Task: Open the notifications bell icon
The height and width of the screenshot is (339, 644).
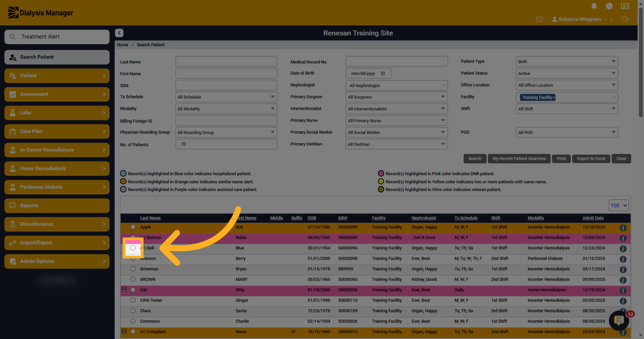Action: pos(594,6)
